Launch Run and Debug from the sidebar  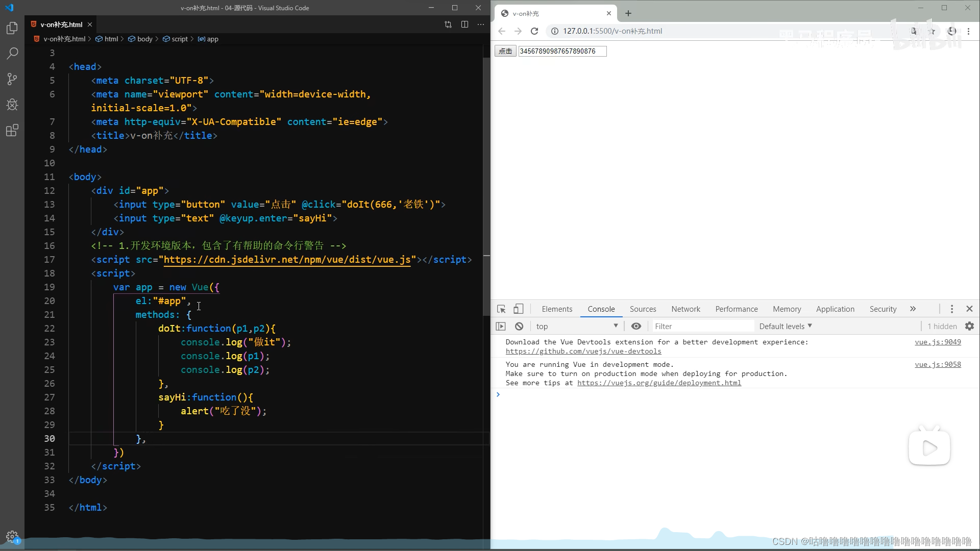coord(12,105)
